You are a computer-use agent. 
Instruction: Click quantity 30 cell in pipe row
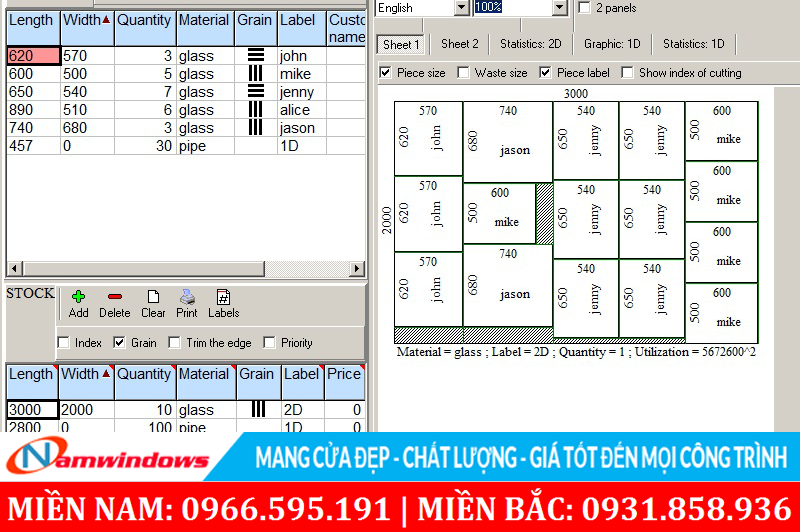[x=145, y=146]
